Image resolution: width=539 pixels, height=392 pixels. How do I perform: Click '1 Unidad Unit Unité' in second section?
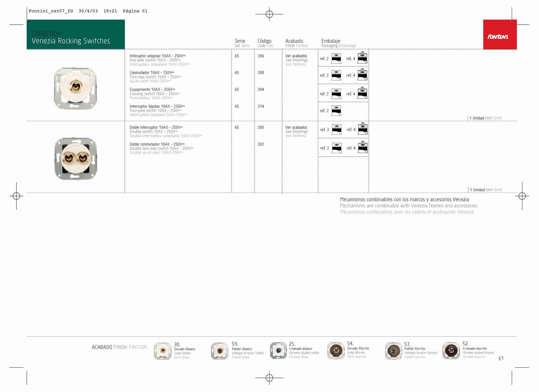tap(486, 190)
